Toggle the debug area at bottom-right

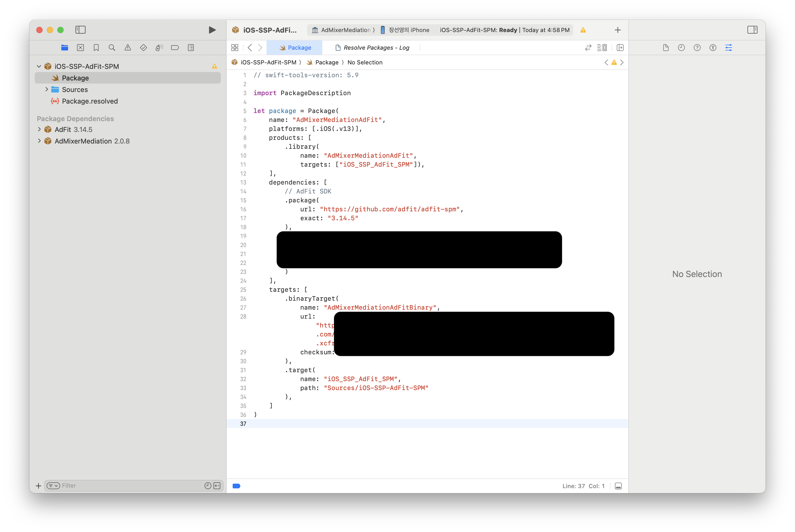coord(618,486)
